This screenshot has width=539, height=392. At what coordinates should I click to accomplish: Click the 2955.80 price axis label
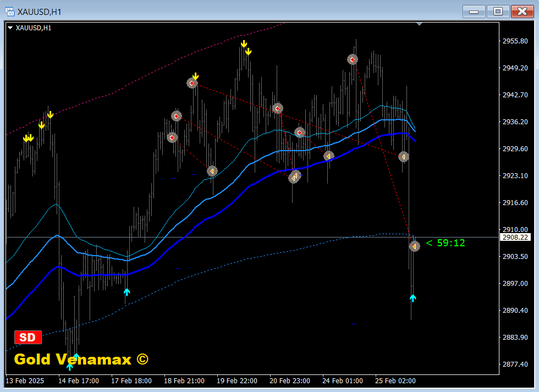click(x=515, y=41)
